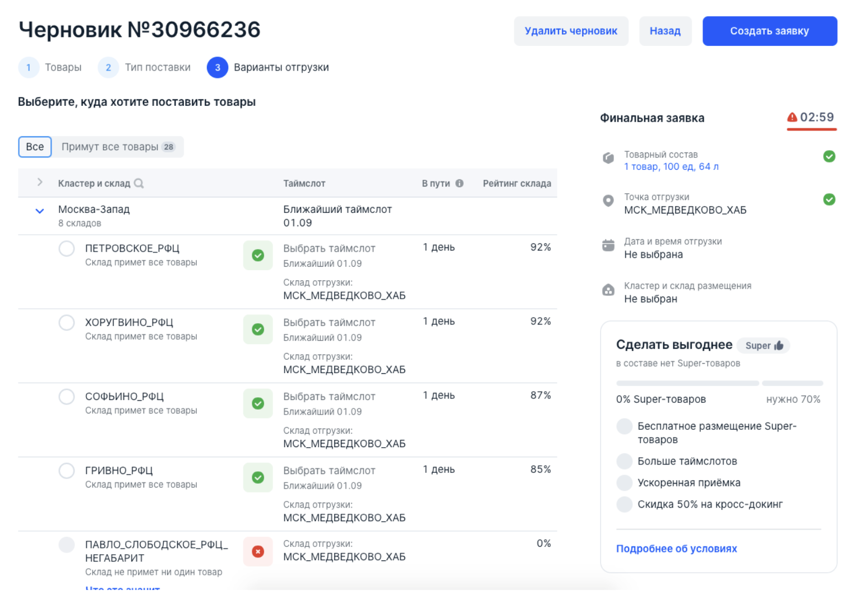Click green checkmark status icon for ГРИВНО_РФЦ

pos(258,477)
